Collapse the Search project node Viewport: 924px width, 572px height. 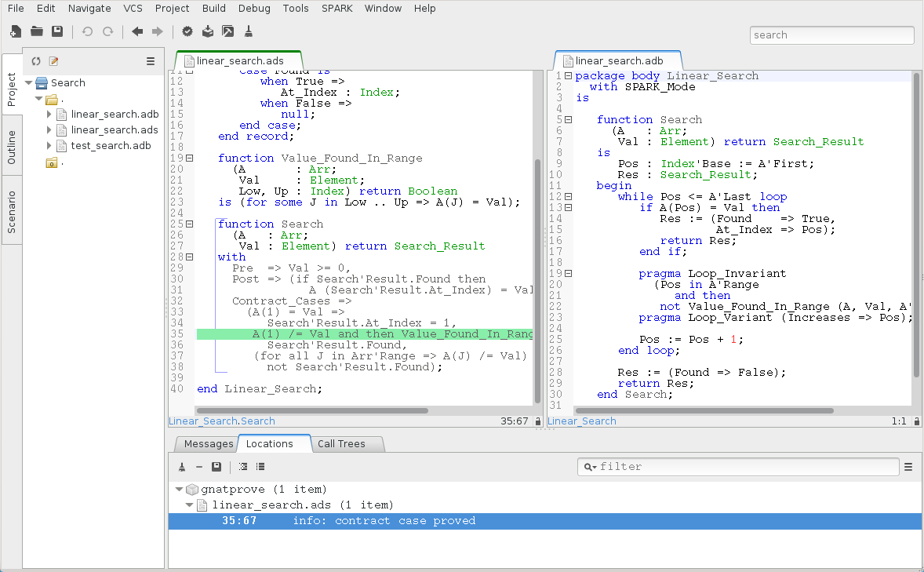pyautogui.click(x=28, y=83)
